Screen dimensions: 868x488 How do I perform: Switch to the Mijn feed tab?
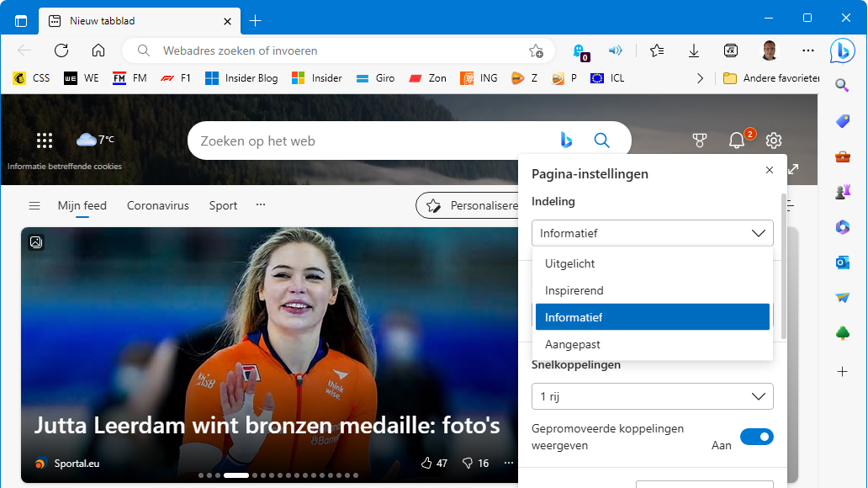click(82, 205)
